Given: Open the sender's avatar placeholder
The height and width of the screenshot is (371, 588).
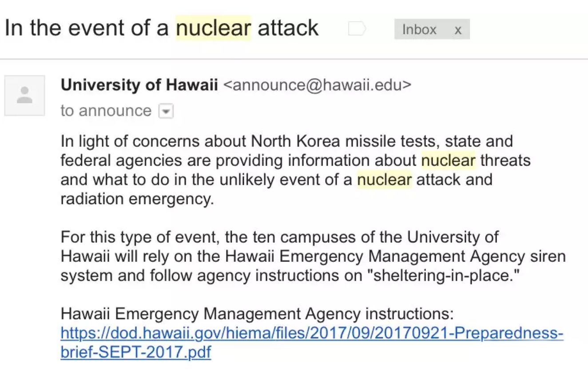Looking at the screenshot, I should point(24,95).
